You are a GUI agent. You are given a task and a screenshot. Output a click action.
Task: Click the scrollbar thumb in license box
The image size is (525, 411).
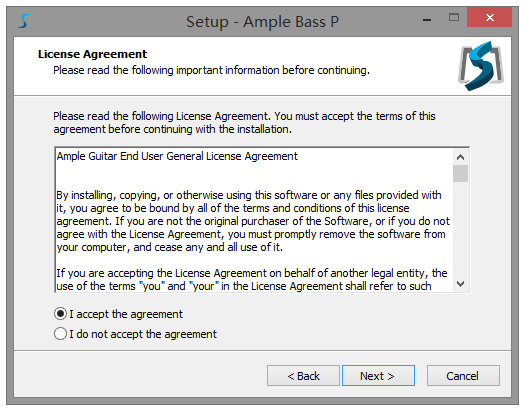click(460, 173)
